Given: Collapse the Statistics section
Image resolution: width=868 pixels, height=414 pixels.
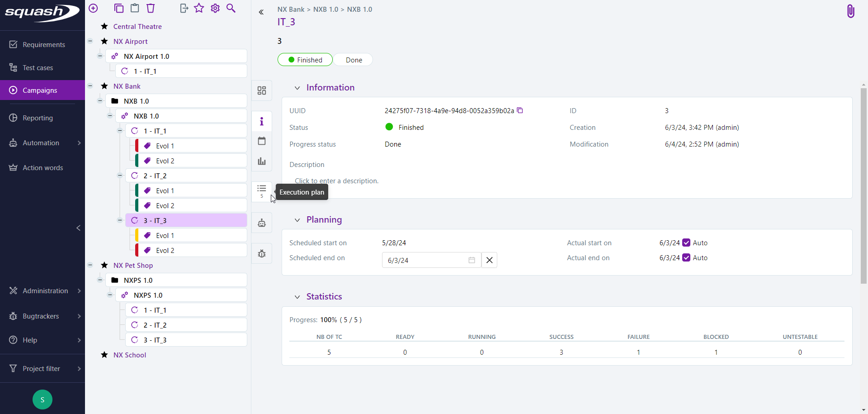Looking at the screenshot, I should click(297, 297).
